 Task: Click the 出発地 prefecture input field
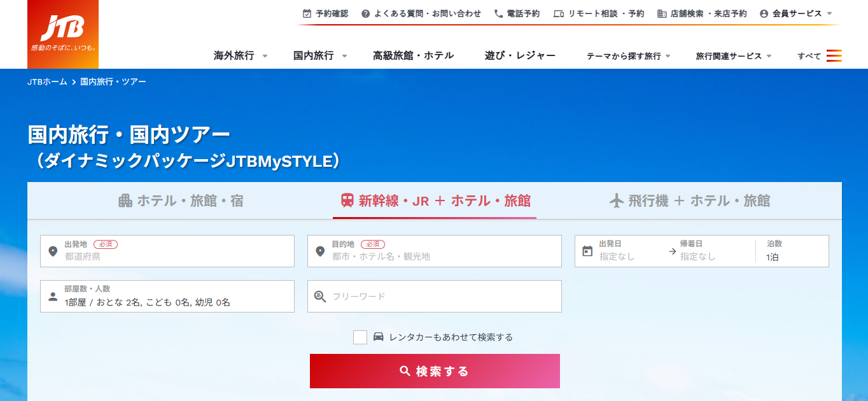coord(167,251)
